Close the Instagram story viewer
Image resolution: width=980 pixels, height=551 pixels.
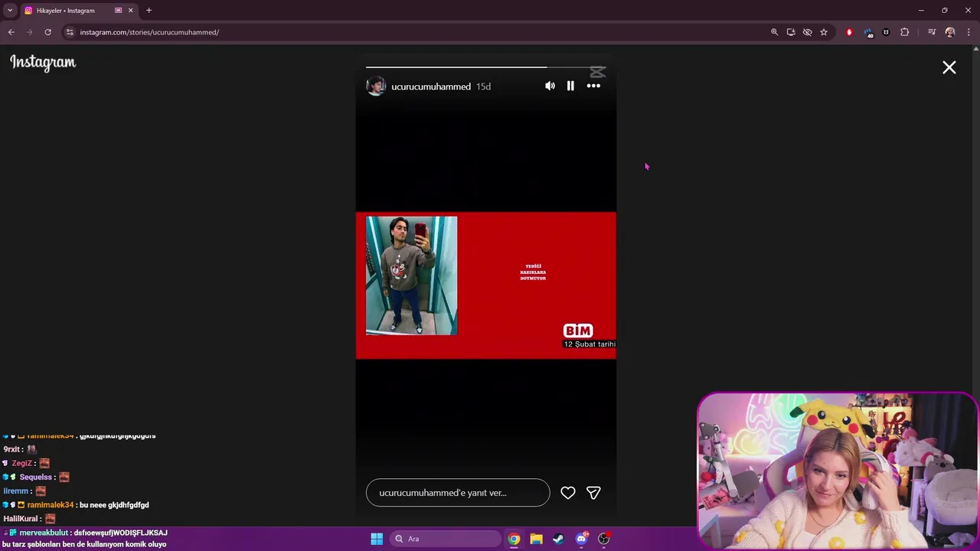click(949, 68)
